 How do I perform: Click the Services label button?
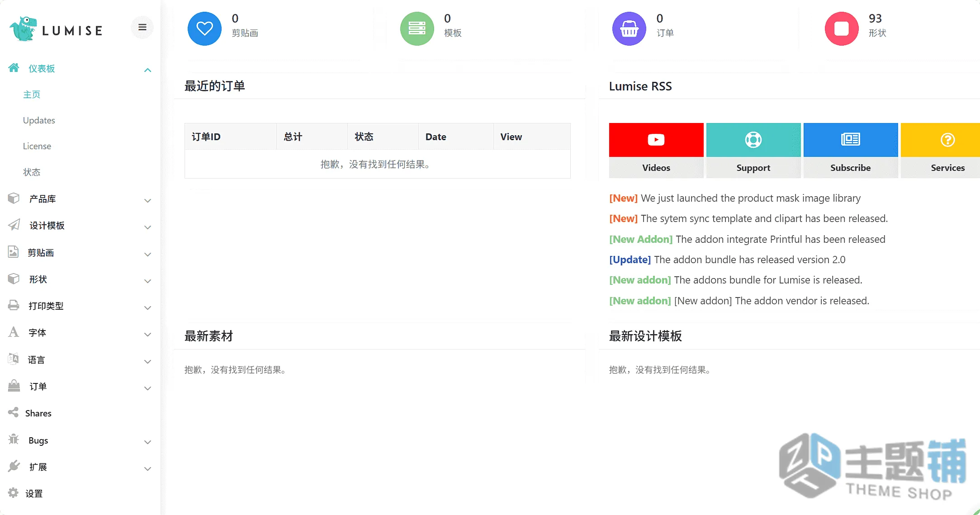point(941,168)
